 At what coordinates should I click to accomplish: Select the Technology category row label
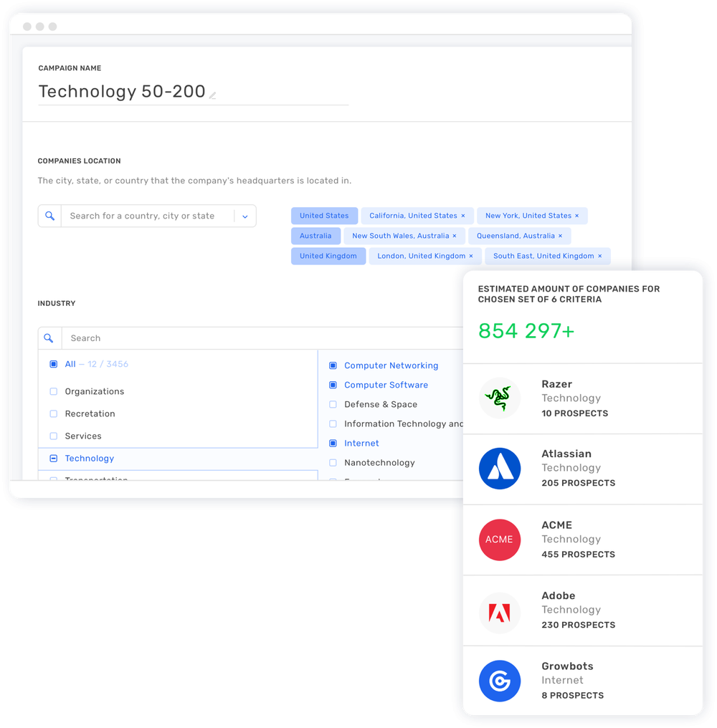click(x=89, y=459)
